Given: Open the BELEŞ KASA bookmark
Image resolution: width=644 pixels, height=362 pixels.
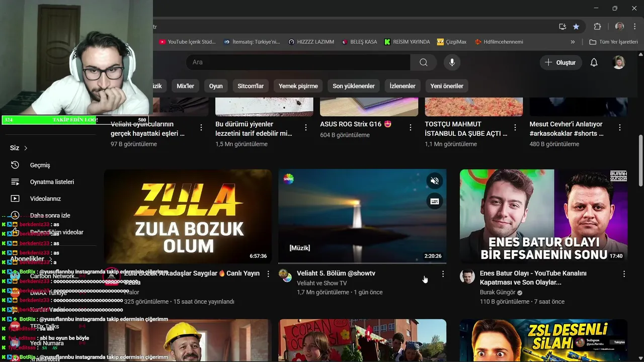Looking at the screenshot, I should pyautogui.click(x=360, y=42).
